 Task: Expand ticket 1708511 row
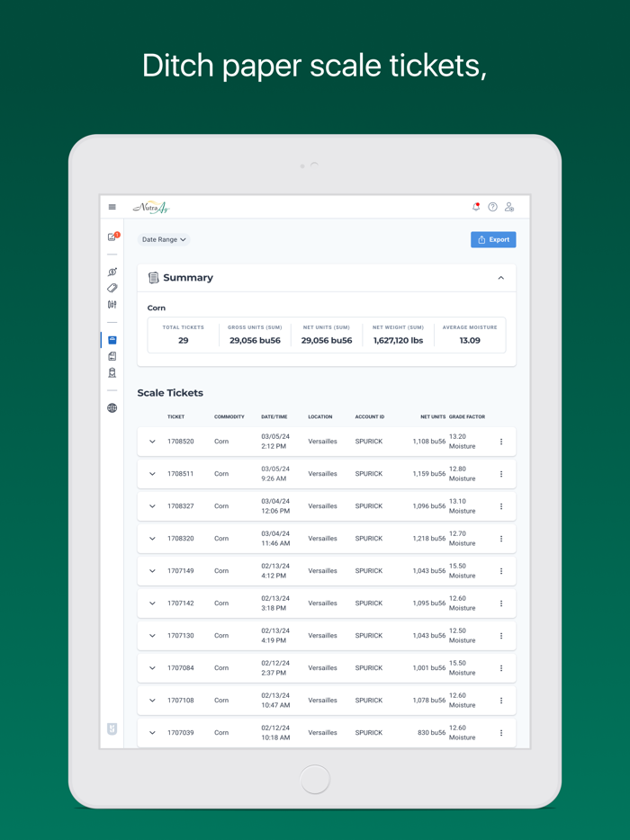(152, 474)
